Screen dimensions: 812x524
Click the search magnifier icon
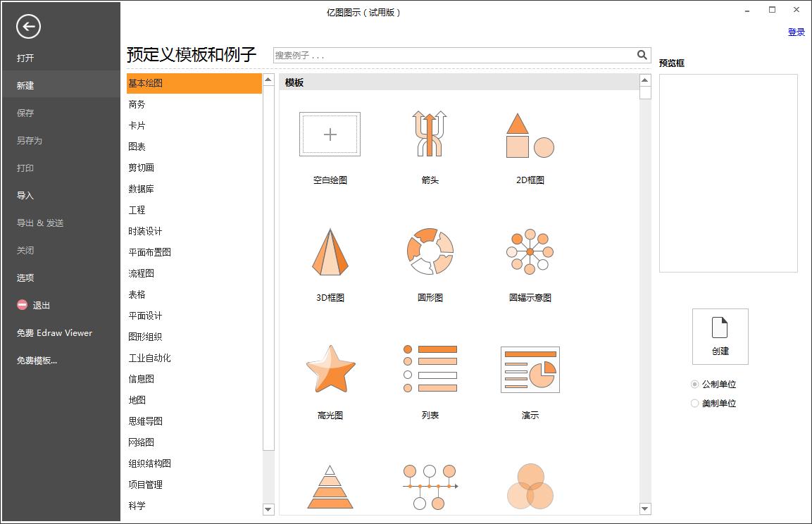[x=642, y=54]
